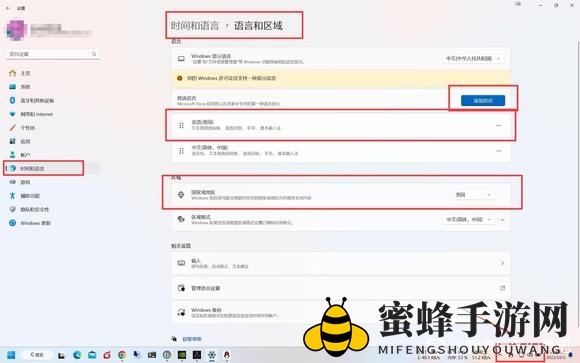The width and height of the screenshot is (580, 363).
Task: Click the drag handle of 中文(简体，中国) row
Action: pyautogui.click(x=181, y=151)
